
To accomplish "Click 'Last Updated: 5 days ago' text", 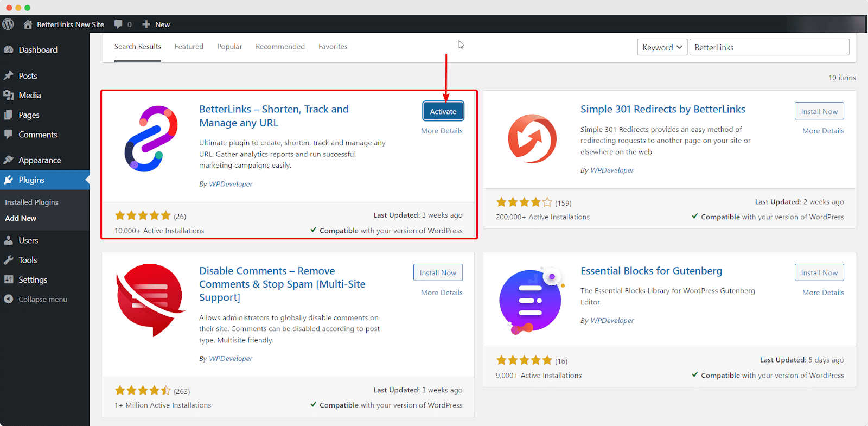I will (802, 360).
